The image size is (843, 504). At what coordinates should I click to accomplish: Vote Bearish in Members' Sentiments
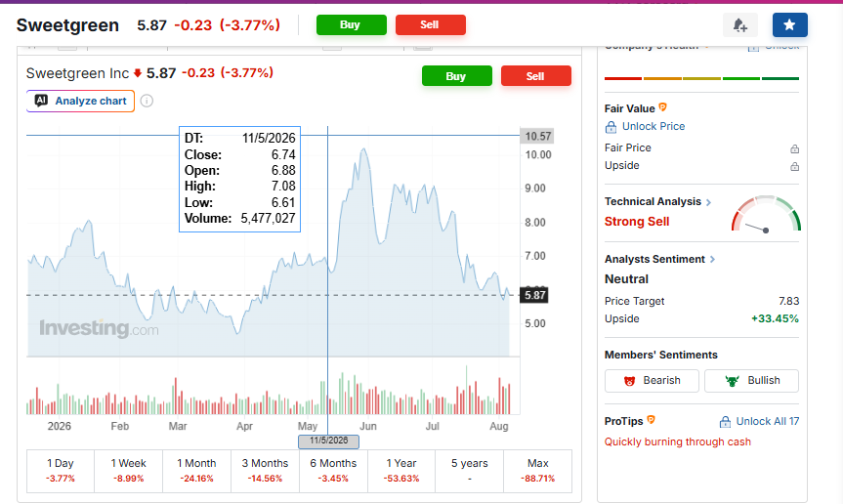click(652, 380)
